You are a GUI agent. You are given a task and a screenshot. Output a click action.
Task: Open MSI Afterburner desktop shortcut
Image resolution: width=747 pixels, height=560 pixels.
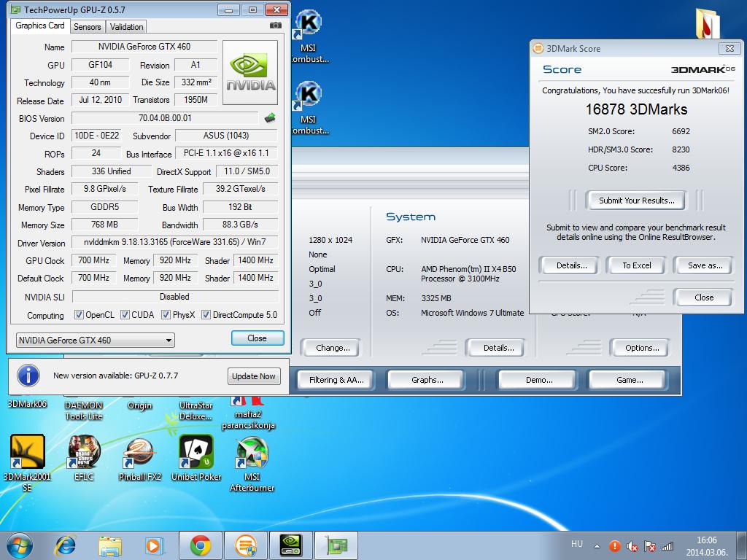[252, 454]
